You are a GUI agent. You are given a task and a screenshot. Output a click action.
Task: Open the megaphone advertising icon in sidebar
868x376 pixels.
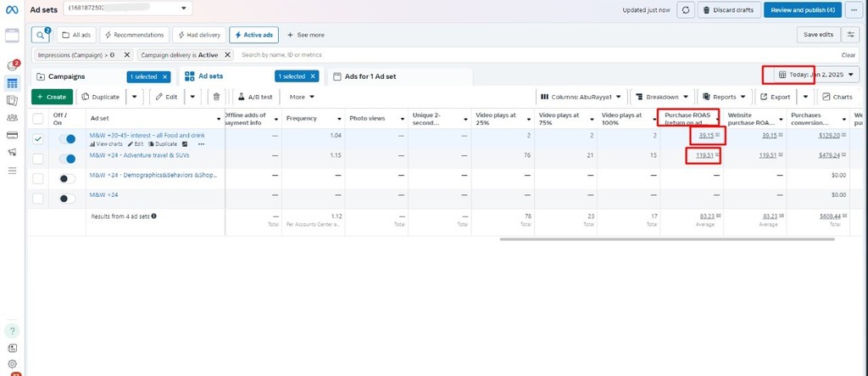(12, 153)
